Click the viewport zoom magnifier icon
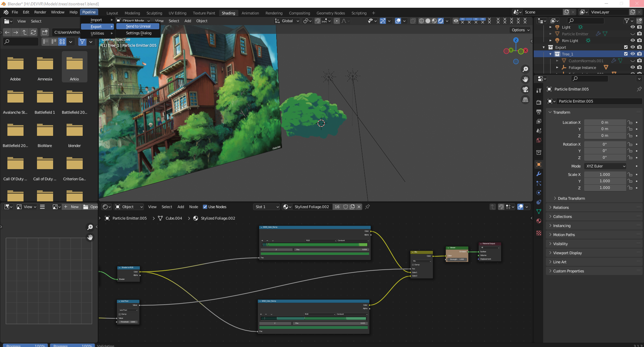 click(525, 69)
